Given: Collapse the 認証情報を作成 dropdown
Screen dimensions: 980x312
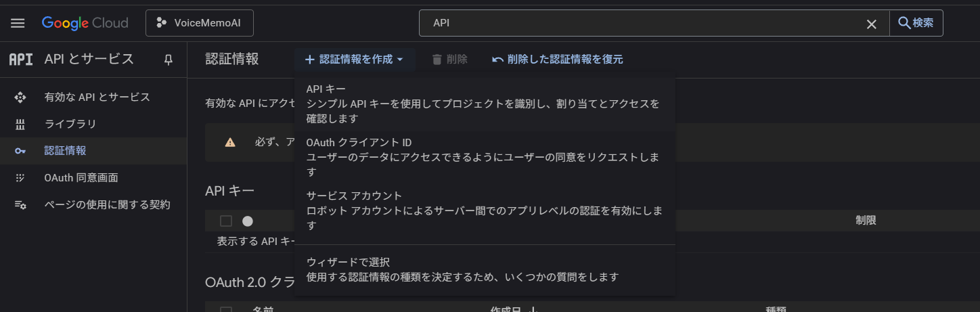Looking at the screenshot, I should click(x=354, y=60).
